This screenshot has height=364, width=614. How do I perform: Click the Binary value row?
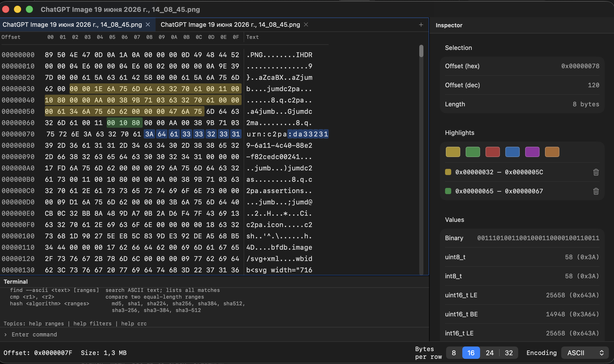522,238
